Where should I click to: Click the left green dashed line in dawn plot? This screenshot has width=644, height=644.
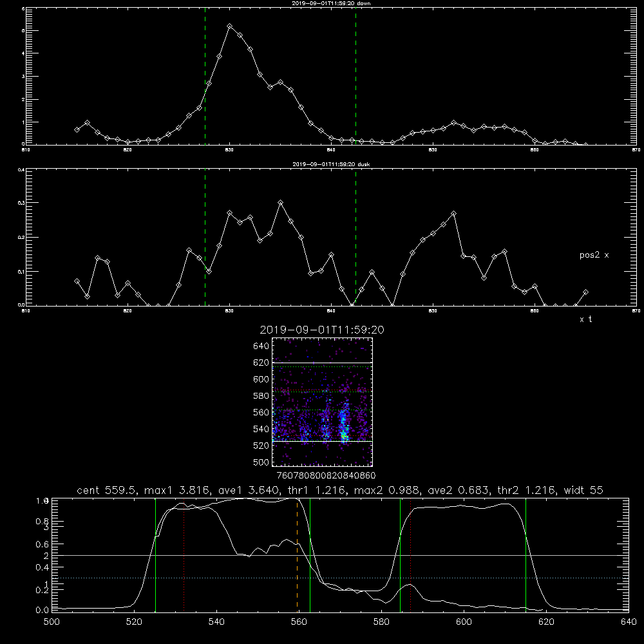coord(205,77)
